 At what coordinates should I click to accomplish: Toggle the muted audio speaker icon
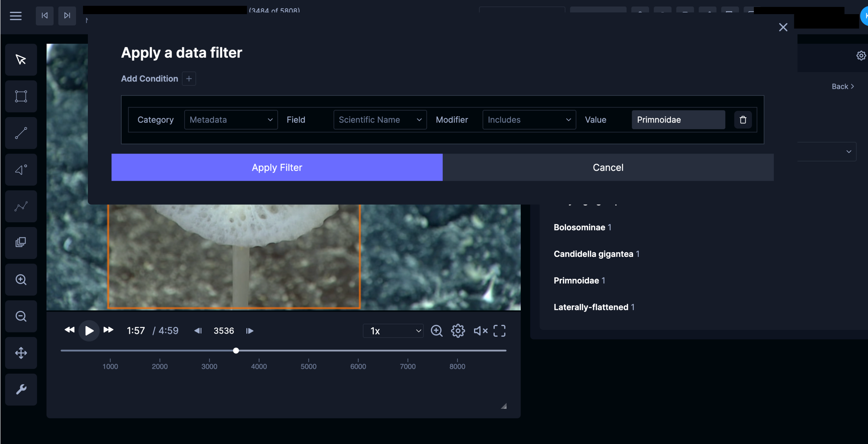point(480,331)
